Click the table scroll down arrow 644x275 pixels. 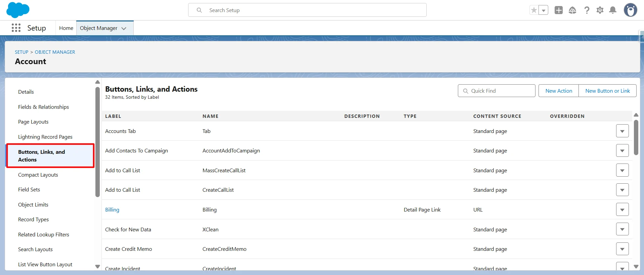pos(636,267)
